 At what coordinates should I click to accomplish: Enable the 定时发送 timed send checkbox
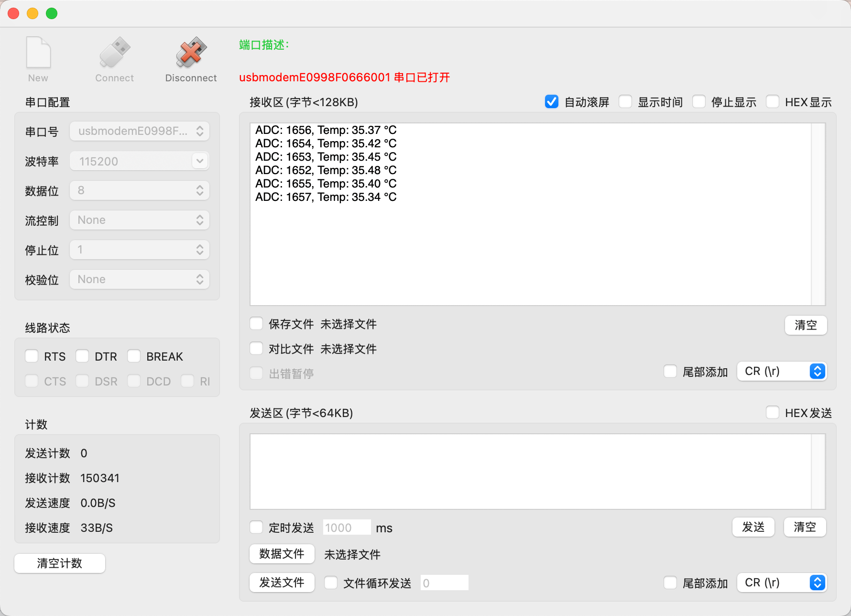click(x=257, y=528)
